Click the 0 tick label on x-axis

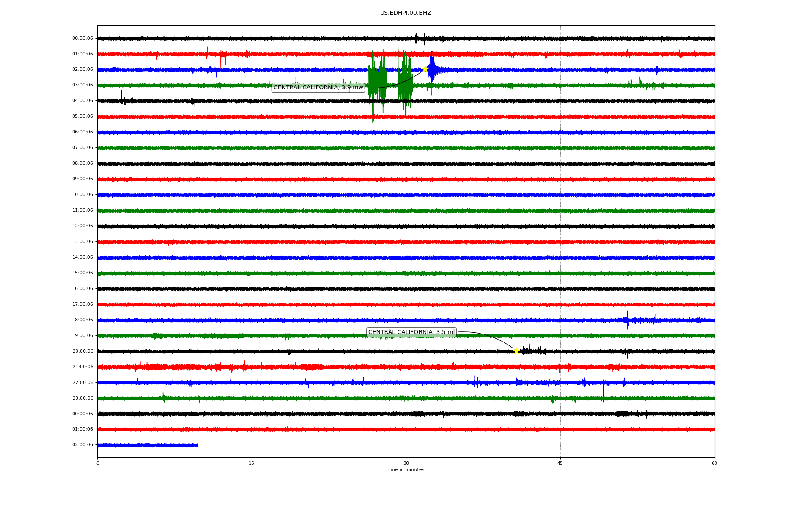coord(98,464)
